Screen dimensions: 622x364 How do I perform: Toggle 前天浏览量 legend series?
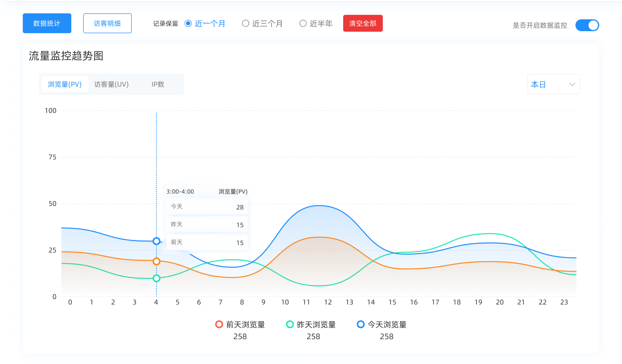(x=240, y=325)
